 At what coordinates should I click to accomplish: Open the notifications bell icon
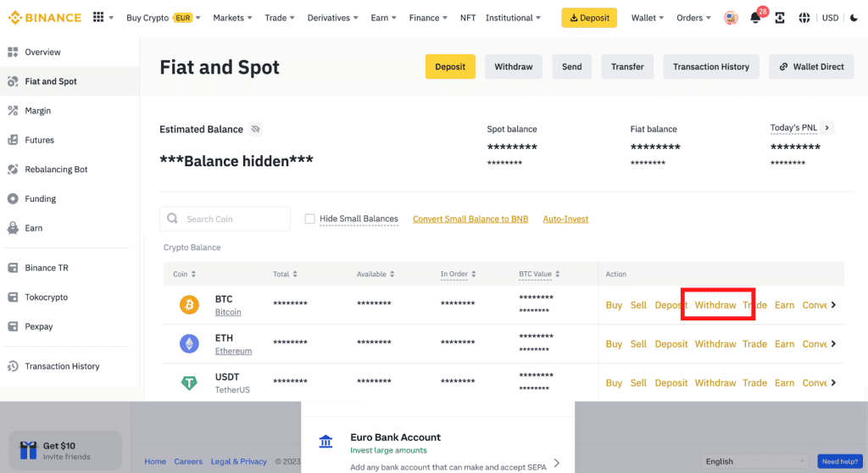755,18
